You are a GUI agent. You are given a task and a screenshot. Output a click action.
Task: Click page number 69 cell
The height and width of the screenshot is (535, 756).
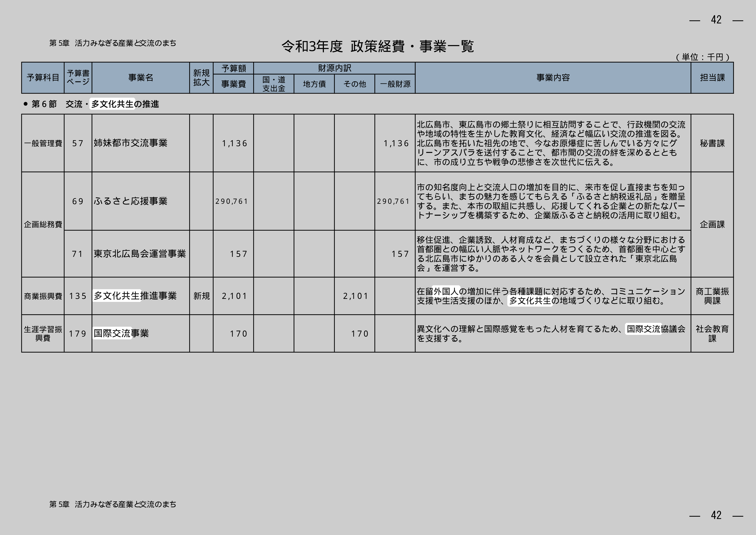click(x=78, y=201)
